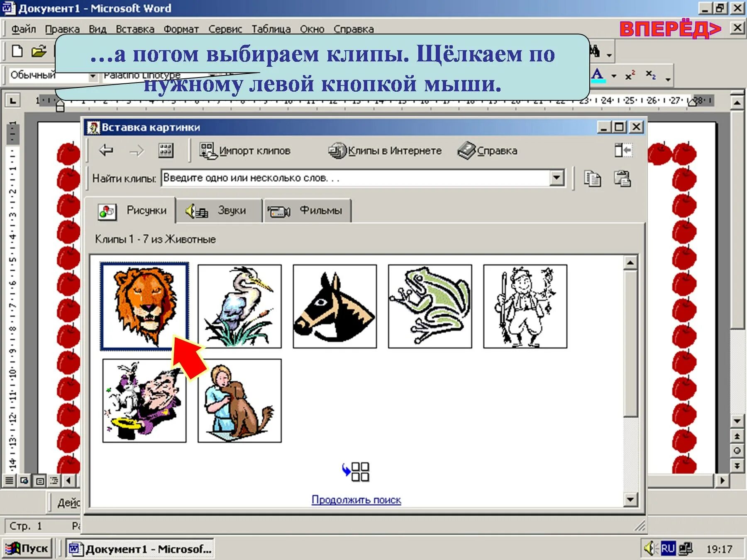Click the Пуск start button

click(x=27, y=549)
